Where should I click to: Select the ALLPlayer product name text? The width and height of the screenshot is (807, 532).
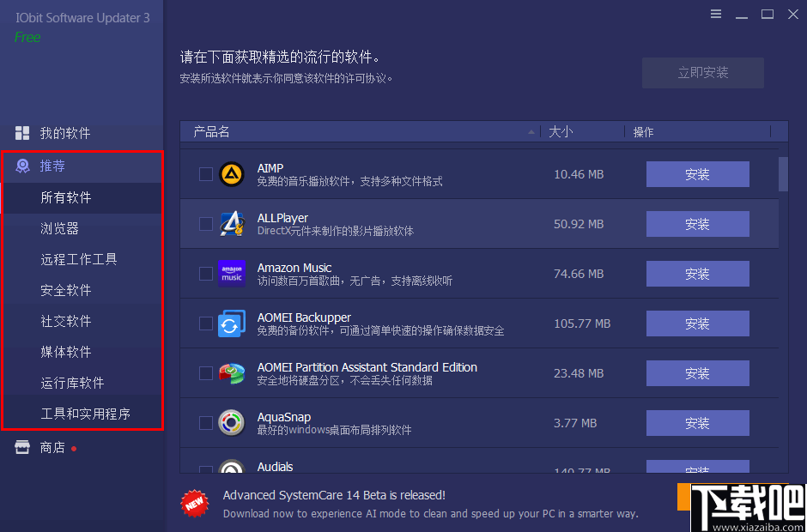[x=282, y=218]
